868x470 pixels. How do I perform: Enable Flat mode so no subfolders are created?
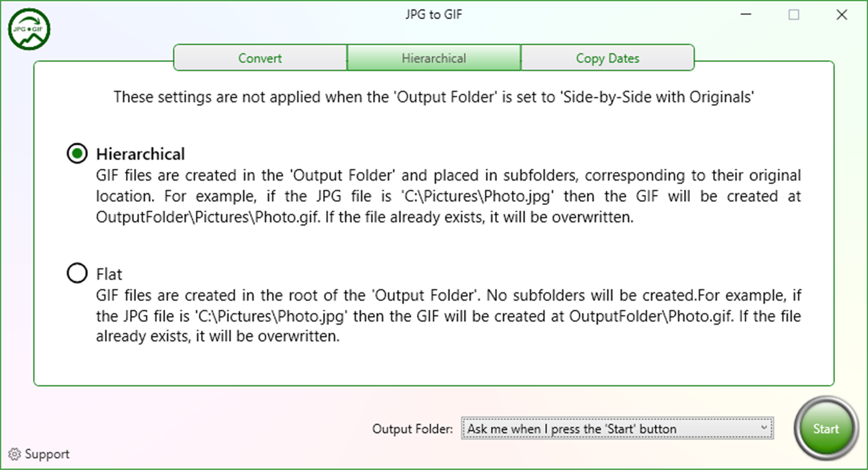tap(77, 273)
